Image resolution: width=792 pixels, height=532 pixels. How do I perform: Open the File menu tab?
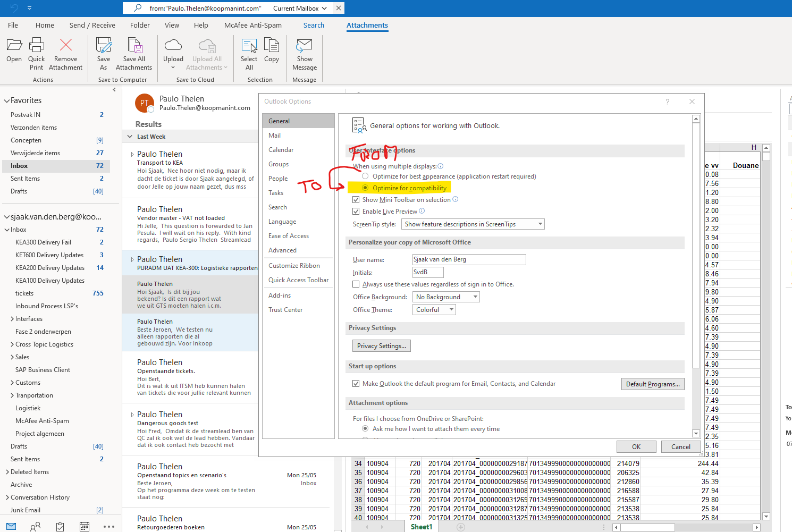point(13,25)
